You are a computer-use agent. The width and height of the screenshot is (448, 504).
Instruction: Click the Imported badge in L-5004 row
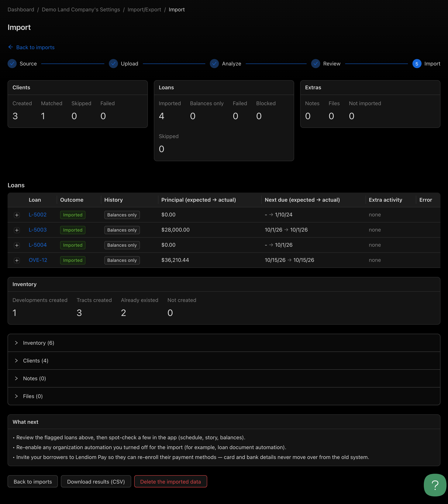(x=73, y=245)
